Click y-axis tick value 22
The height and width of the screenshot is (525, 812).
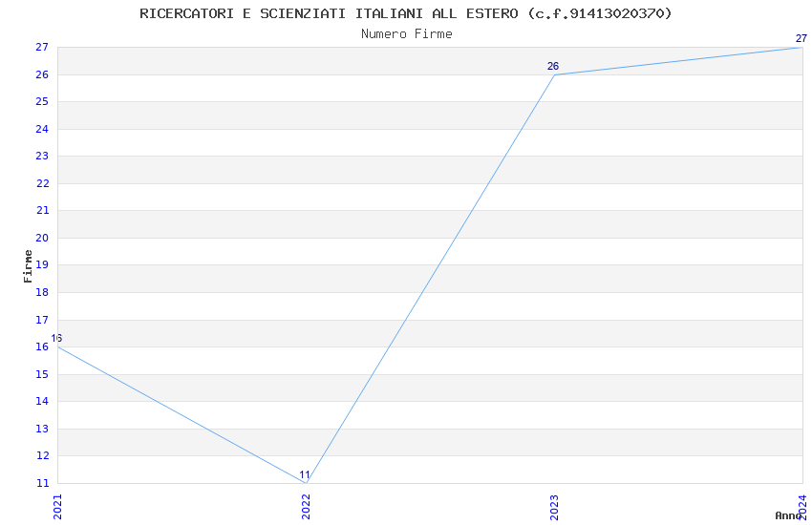[x=42, y=183]
